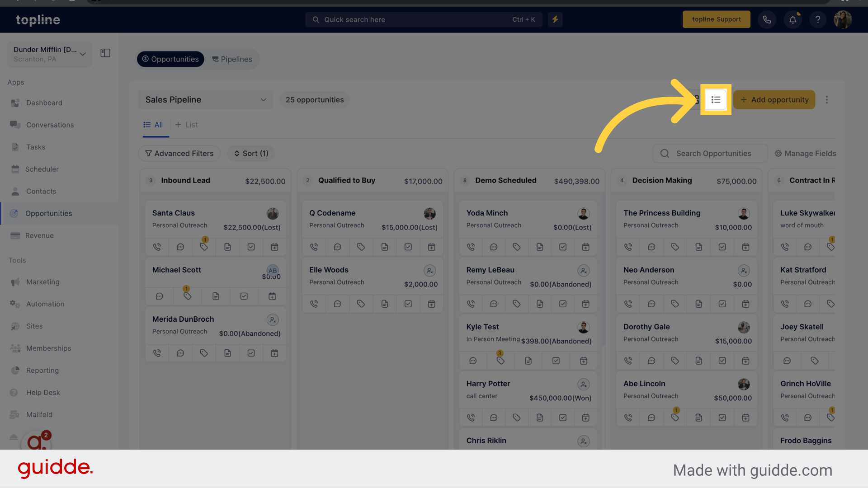Click the three-dot overflow menu on Sales Pipeline
This screenshot has width=868, height=488.
(x=827, y=99)
